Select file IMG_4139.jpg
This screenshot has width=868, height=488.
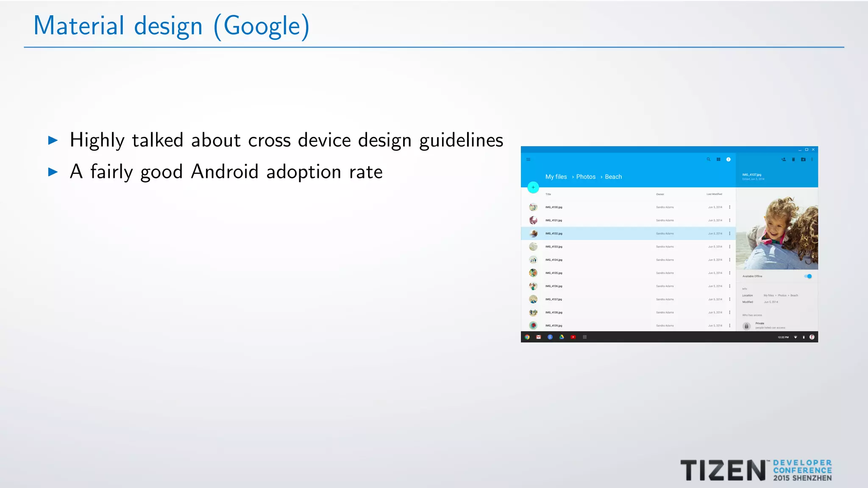coord(628,325)
